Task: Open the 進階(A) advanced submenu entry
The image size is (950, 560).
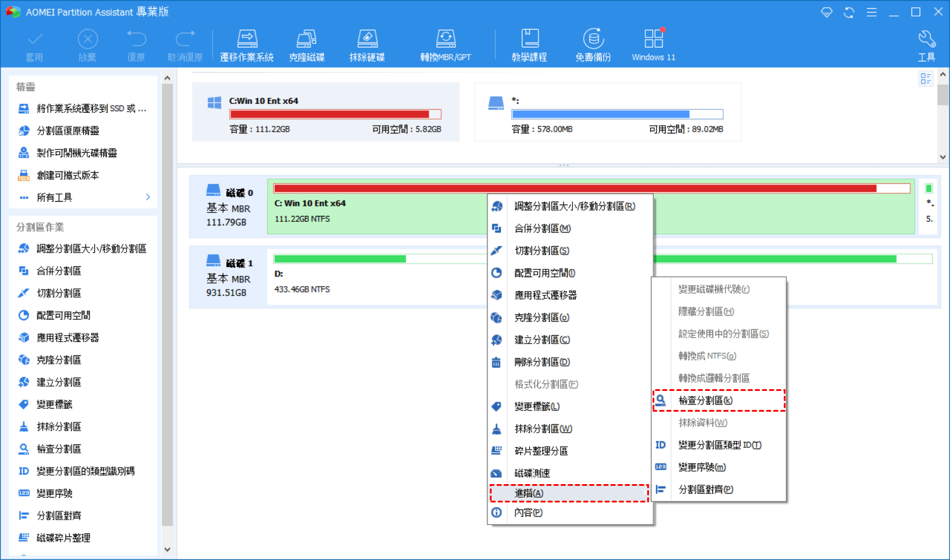Action: 569,493
